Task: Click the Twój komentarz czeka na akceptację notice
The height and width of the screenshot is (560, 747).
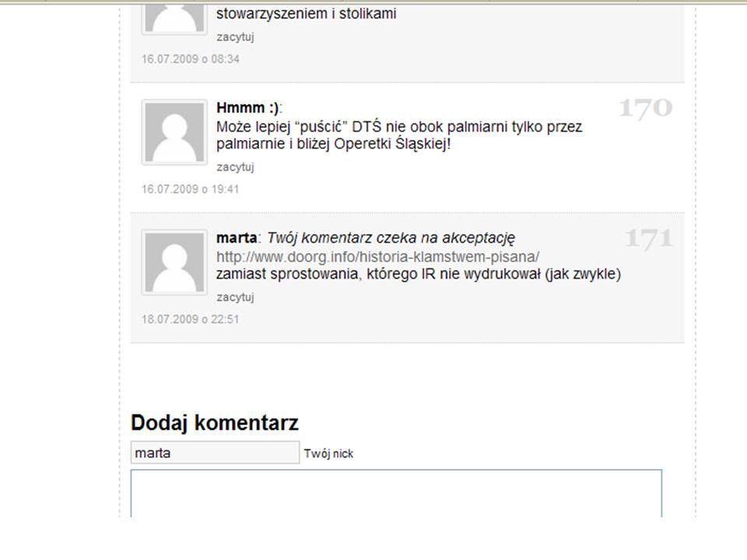Action: 391,238
